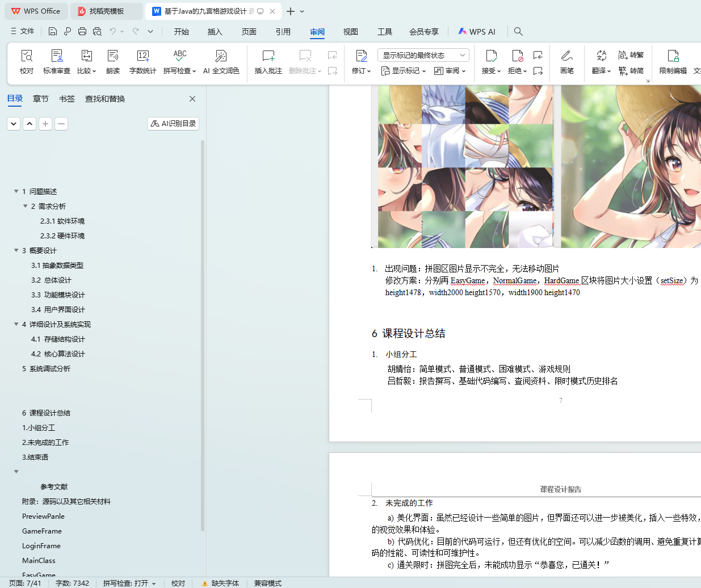Collapse the 1 问题描述 outline node
The image size is (701, 588).
[x=16, y=191]
